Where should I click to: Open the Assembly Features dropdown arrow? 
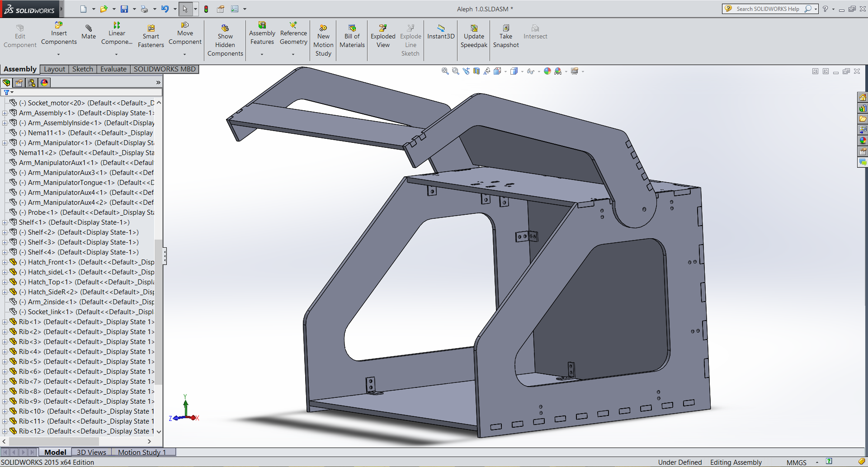262,55
